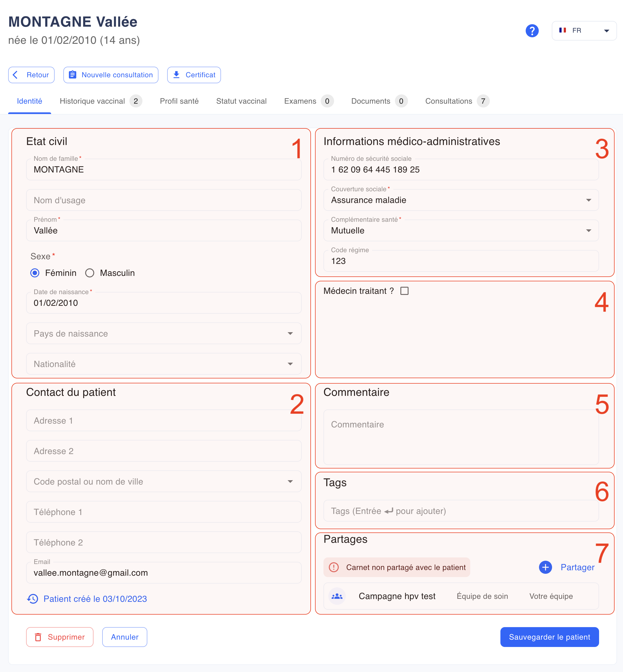The height and width of the screenshot is (672, 623).
Task: Click the history clock icon beside Patient créé
Action: 33,599
